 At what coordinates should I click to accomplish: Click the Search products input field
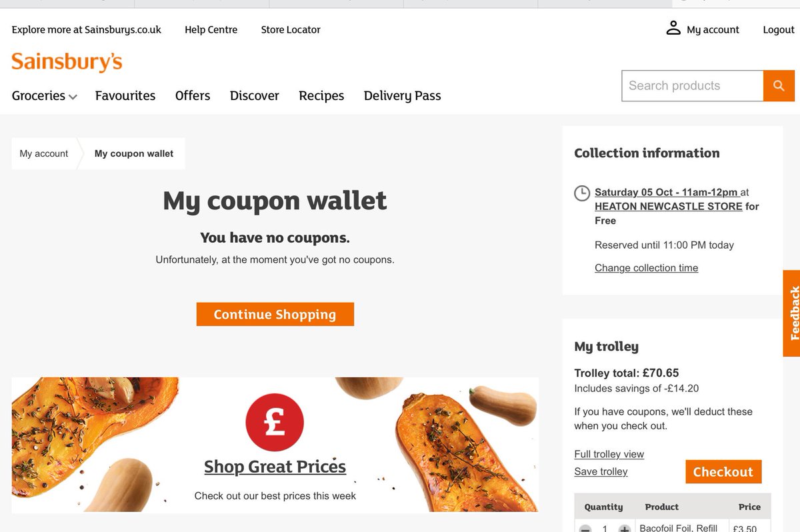coord(693,86)
